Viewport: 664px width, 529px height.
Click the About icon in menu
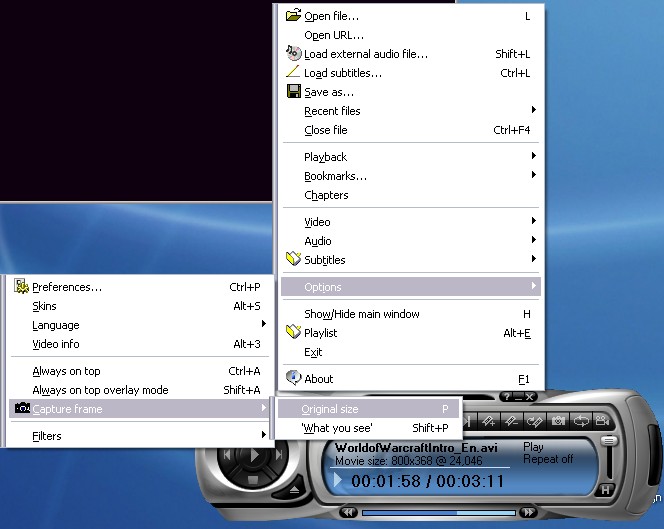tap(293, 379)
